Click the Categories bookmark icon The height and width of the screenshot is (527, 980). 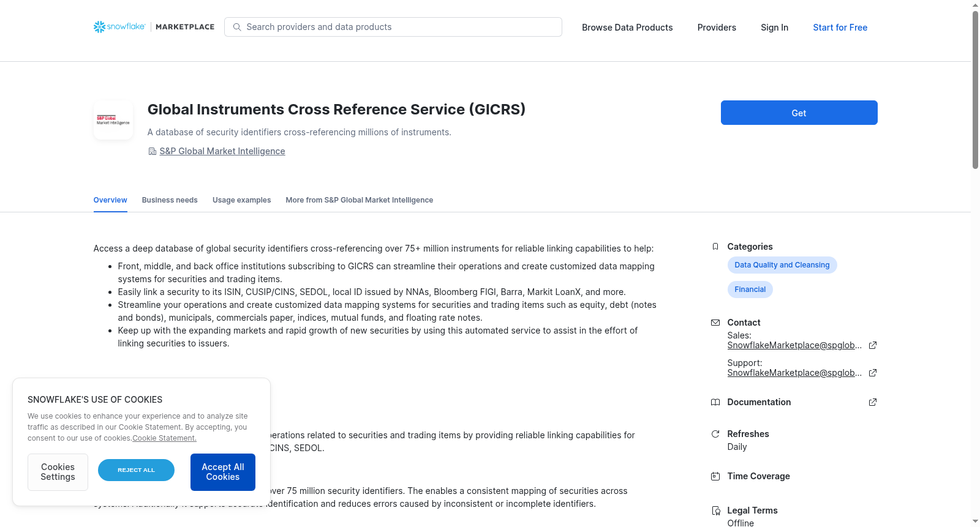[715, 247]
